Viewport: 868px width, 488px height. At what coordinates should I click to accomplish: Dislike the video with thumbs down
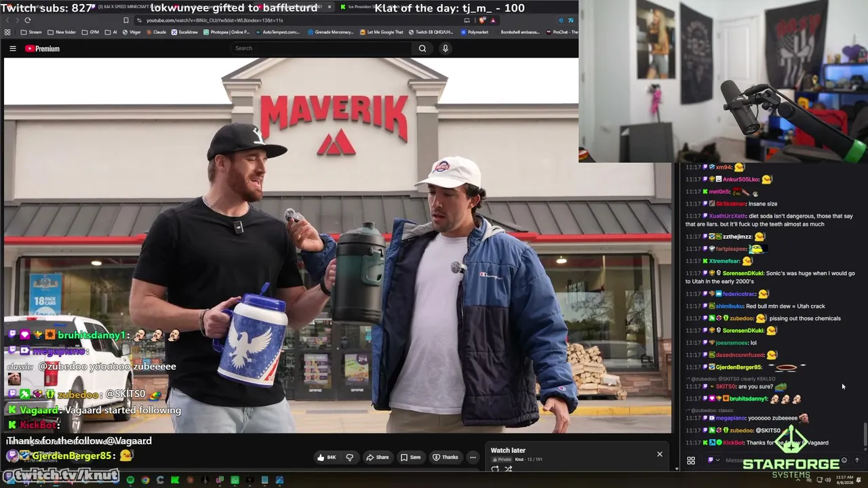tap(349, 457)
